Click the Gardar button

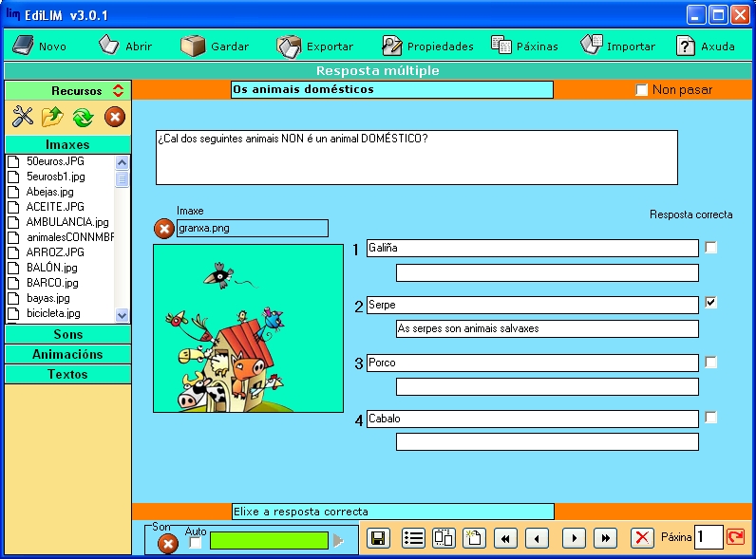(216, 46)
